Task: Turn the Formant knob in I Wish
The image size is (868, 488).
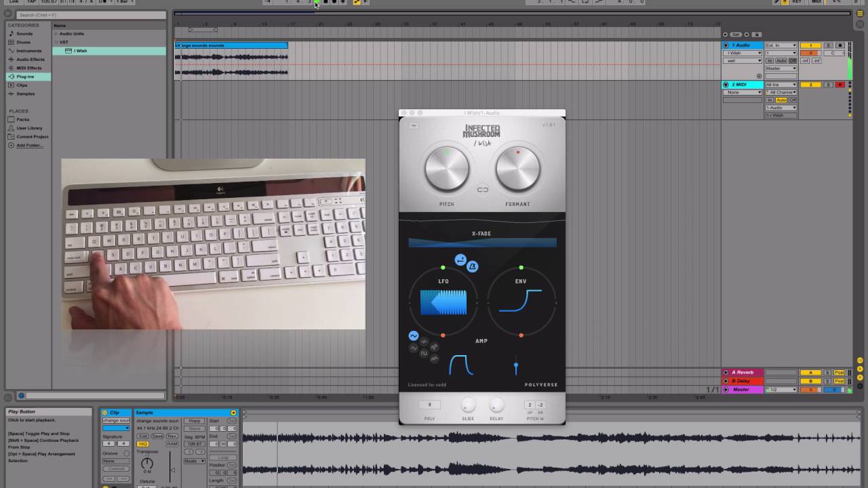Action: tap(518, 169)
